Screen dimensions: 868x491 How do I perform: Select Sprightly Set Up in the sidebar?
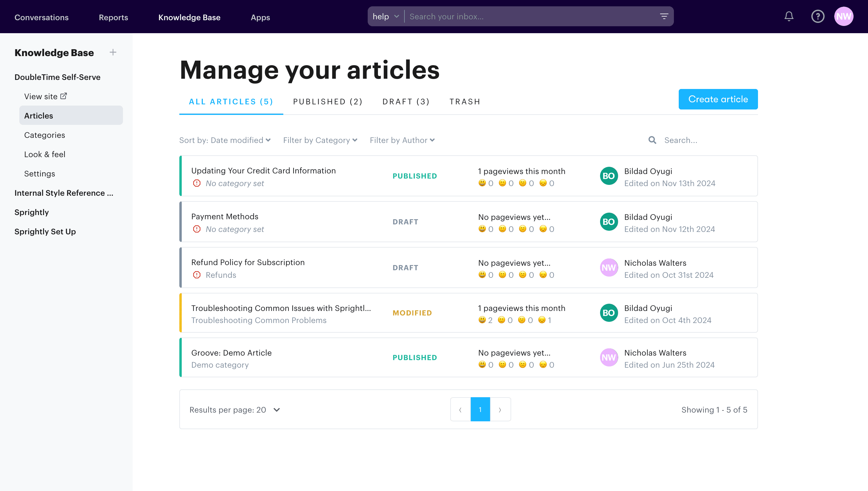click(x=45, y=231)
